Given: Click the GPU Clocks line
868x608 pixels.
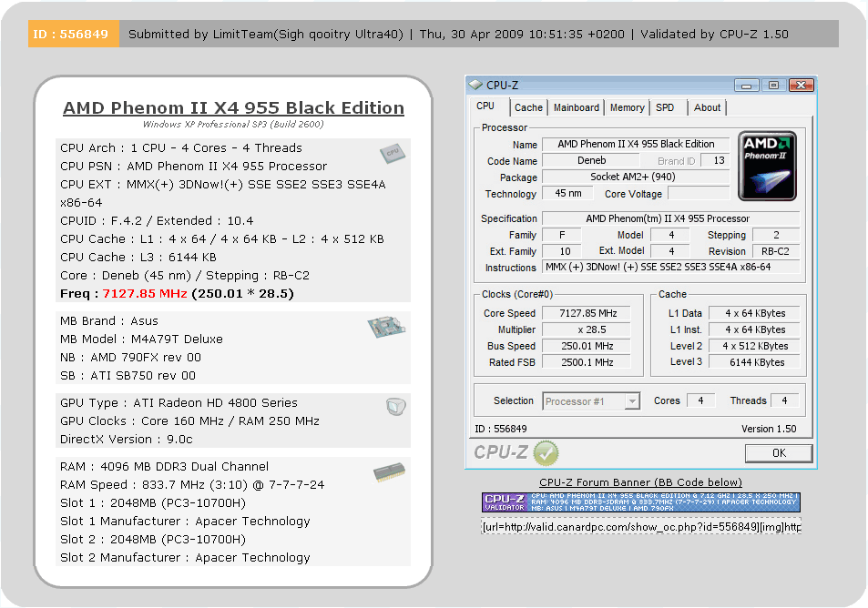Looking at the screenshot, I should [189, 421].
